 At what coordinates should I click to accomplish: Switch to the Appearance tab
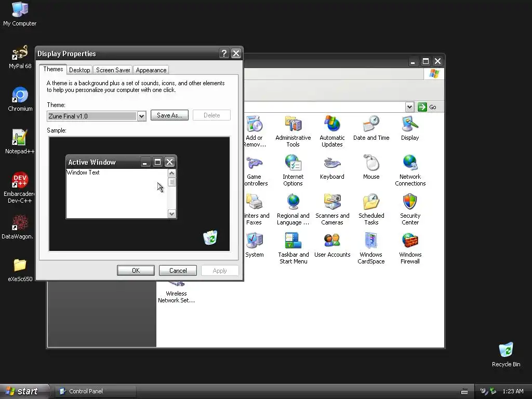point(151,70)
